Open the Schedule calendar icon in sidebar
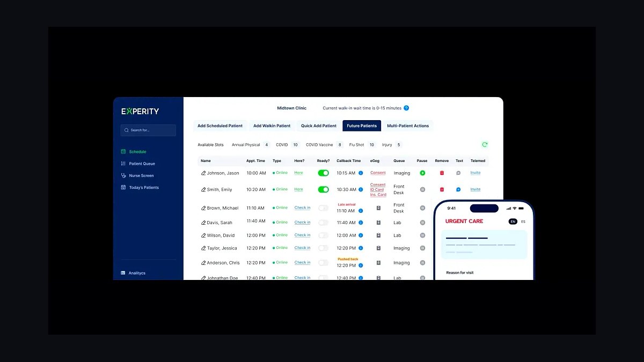This screenshot has width=644, height=362. click(123, 152)
